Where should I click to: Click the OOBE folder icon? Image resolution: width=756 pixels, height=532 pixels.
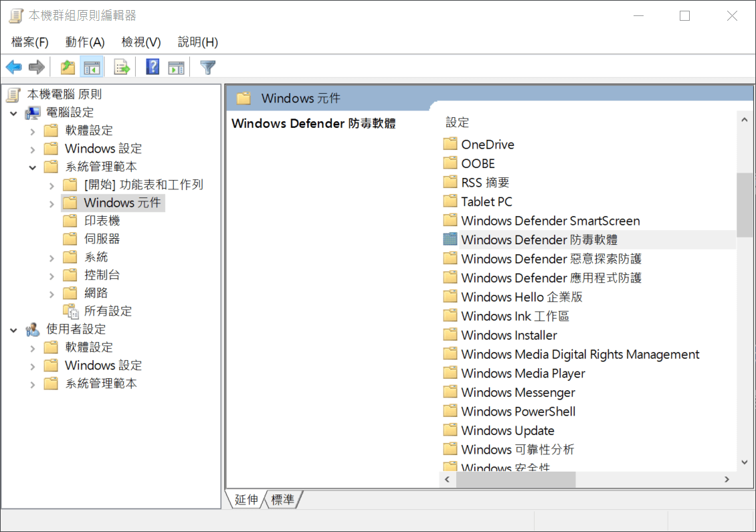[x=450, y=163]
